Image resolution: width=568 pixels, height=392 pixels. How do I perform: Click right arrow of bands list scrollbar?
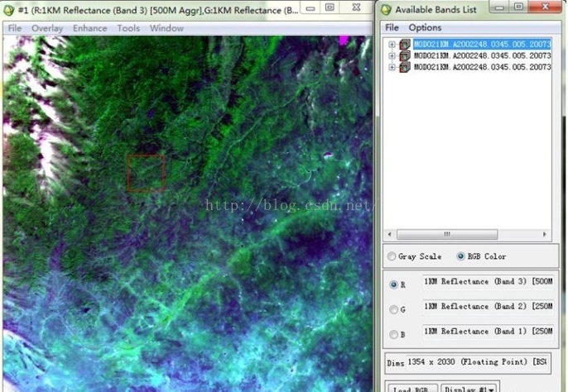[544, 234]
